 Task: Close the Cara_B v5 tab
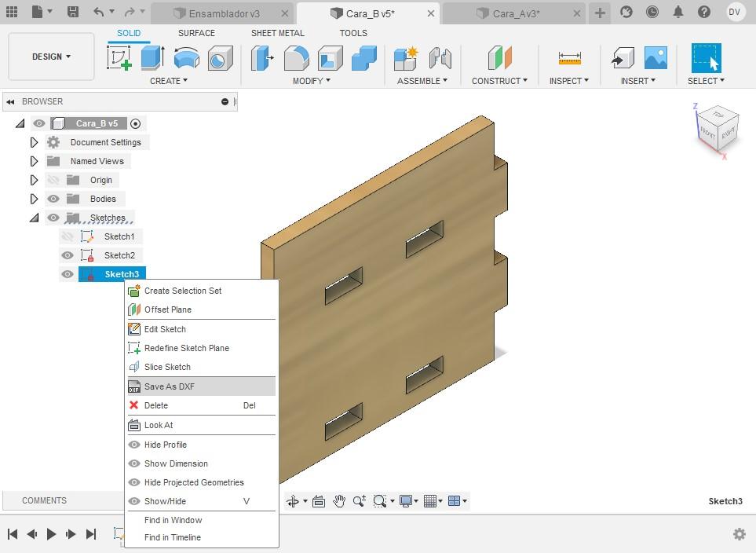click(431, 13)
